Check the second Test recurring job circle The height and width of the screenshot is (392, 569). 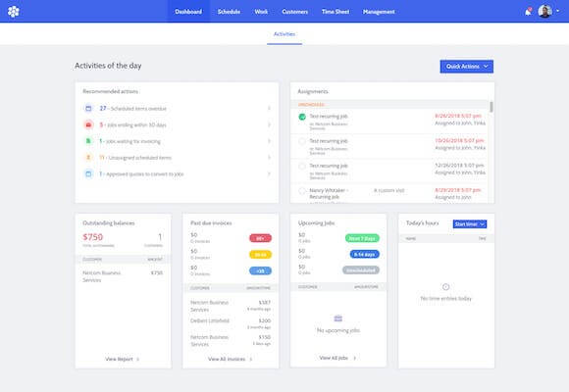click(x=302, y=141)
